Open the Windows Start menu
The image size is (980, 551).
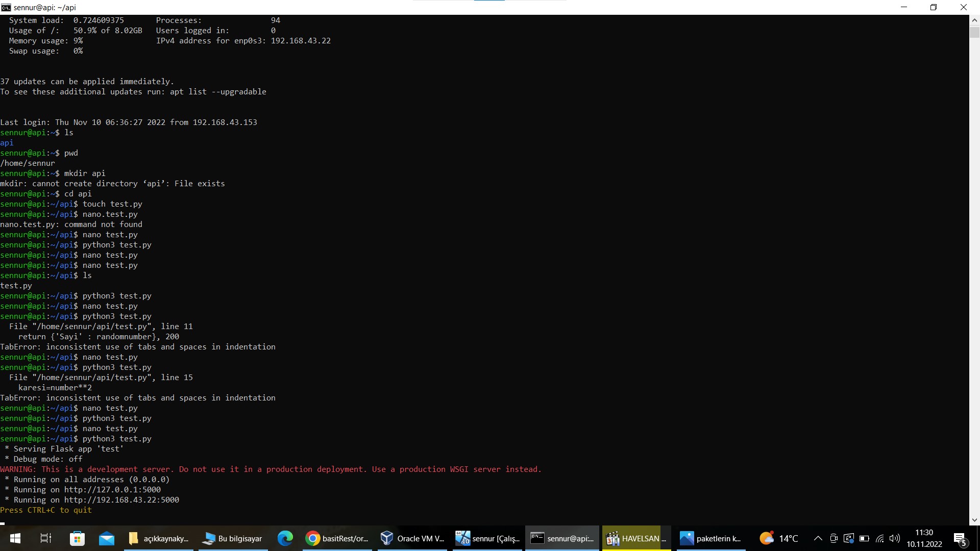pyautogui.click(x=15, y=538)
